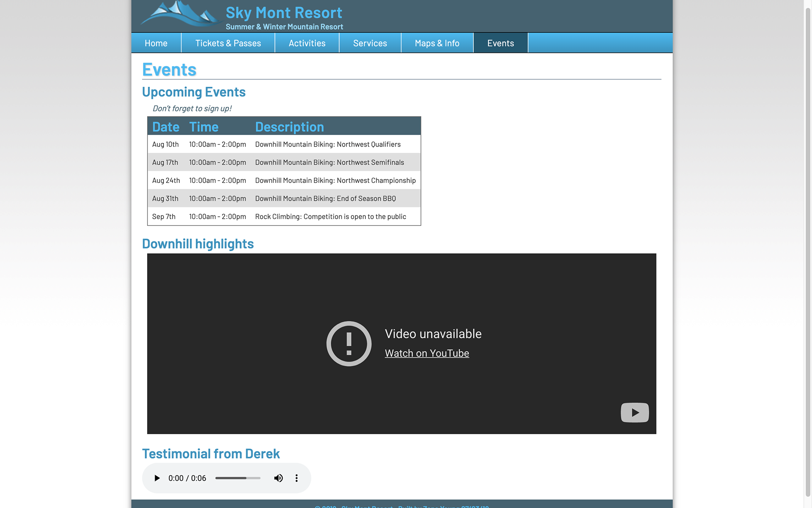Click the Date column header
812x508 pixels.
click(x=166, y=127)
